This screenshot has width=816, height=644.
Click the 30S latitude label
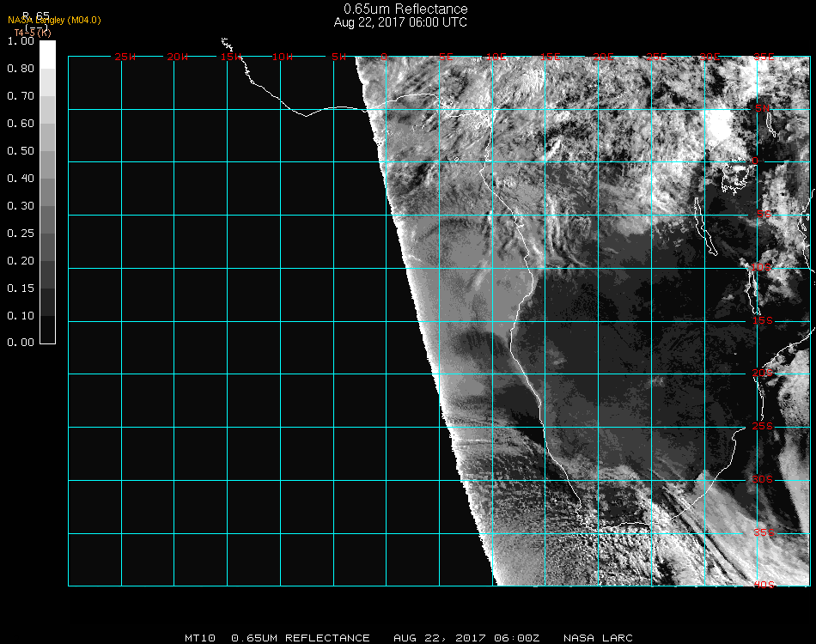763,480
